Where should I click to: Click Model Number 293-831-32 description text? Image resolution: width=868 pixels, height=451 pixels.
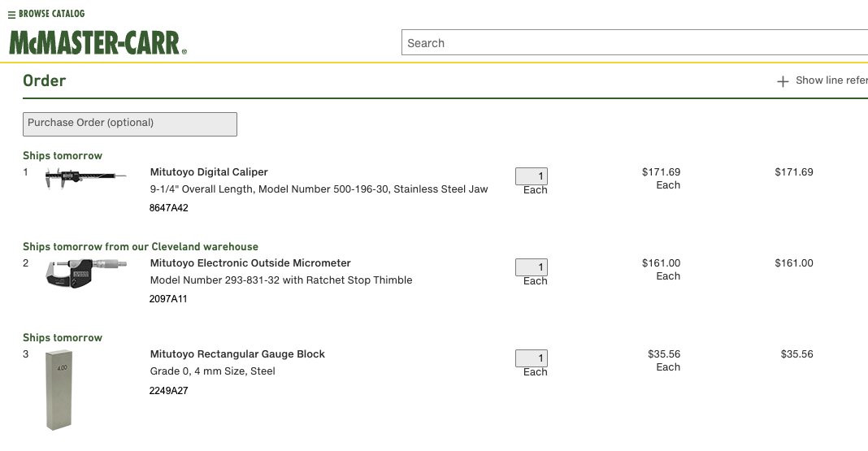tap(281, 280)
